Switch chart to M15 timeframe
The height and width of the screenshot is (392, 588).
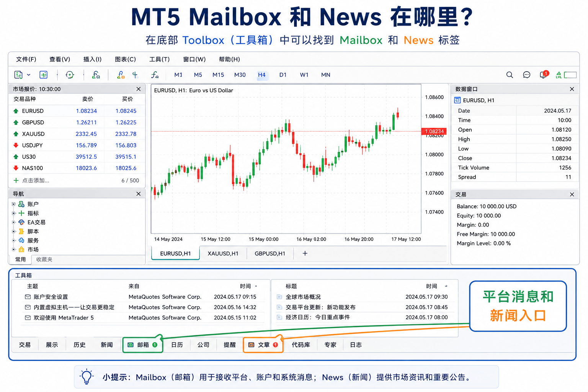[218, 75]
